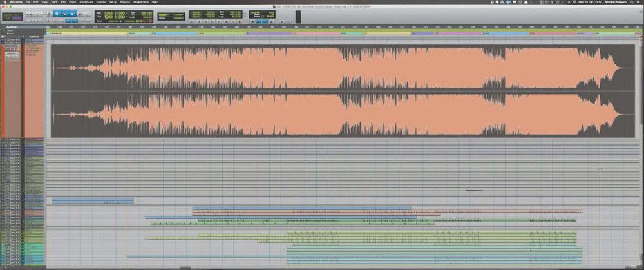Select the Grabber tool in blue tool group
The width and height of the screenshot is (644, 270).
(x=72, y=14)
